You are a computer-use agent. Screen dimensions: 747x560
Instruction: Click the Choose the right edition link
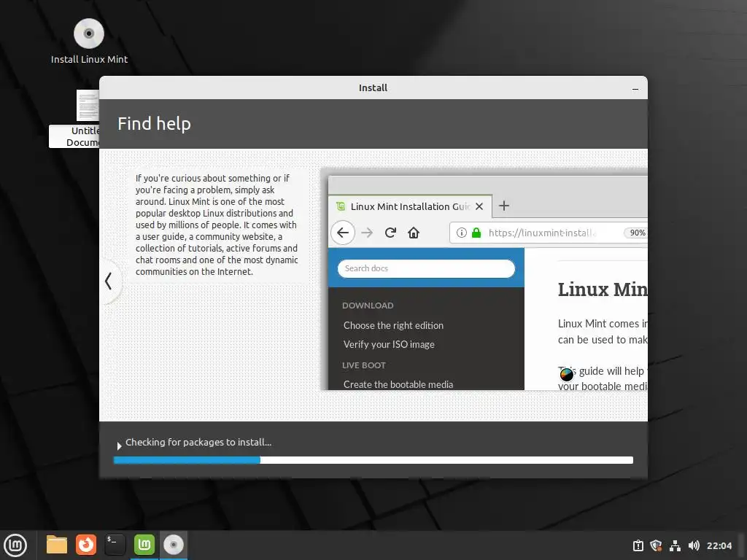[x=393, y=325]
